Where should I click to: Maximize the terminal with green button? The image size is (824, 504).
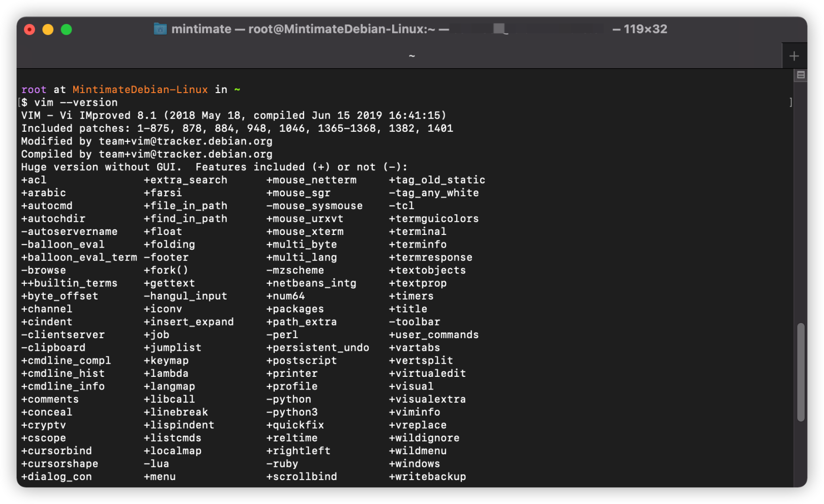point(66,29)
